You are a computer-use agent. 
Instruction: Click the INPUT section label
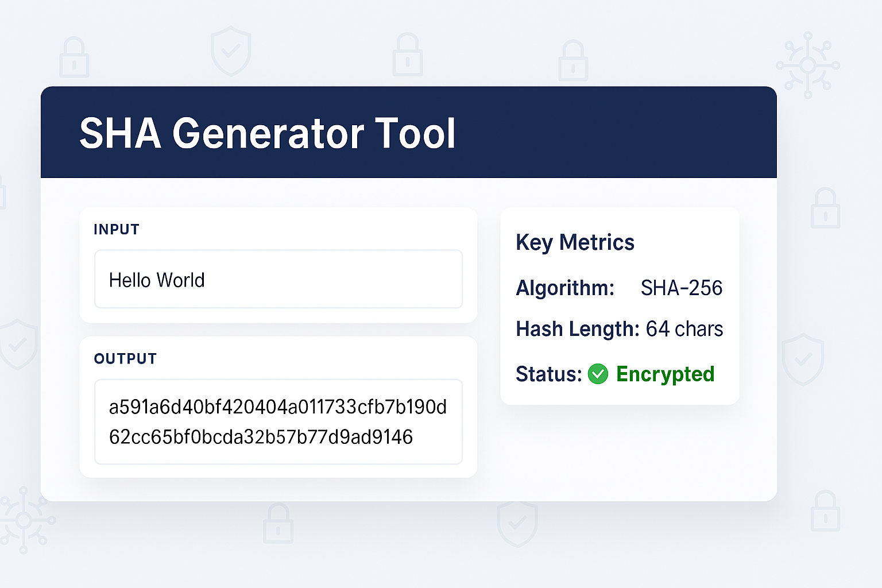(x=117, y=230)
